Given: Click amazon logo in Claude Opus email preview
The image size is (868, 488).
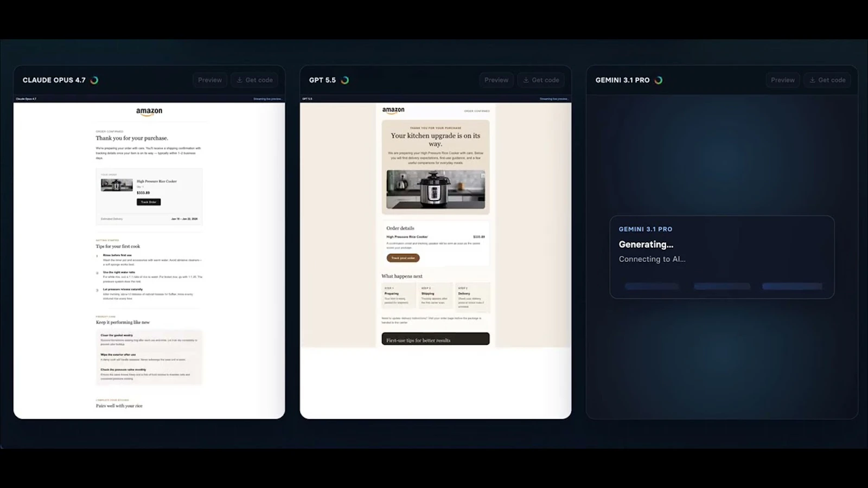Looking at the screenshot, I should [x=149, y=112].
